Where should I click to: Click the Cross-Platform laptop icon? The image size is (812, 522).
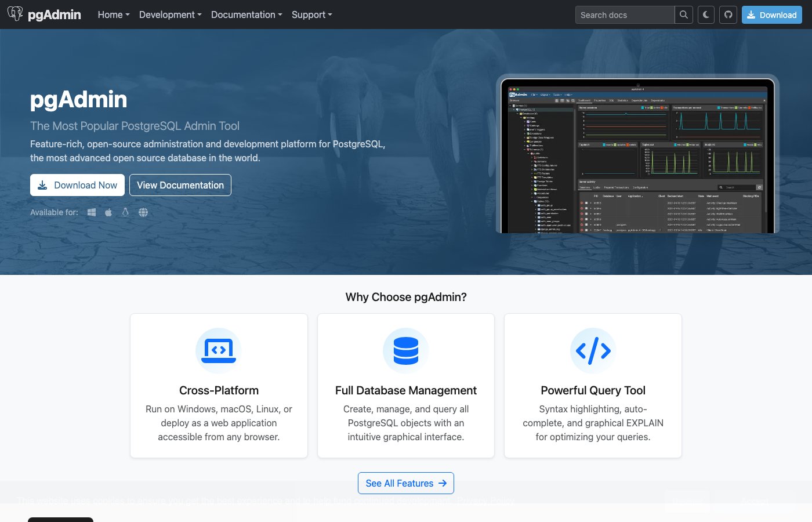pos(219,350)
